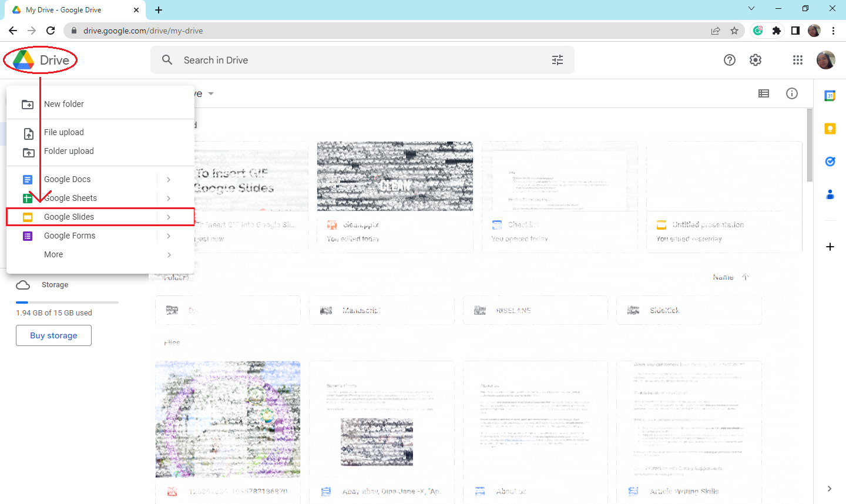Go back in the browser

(x=13, y=31)
